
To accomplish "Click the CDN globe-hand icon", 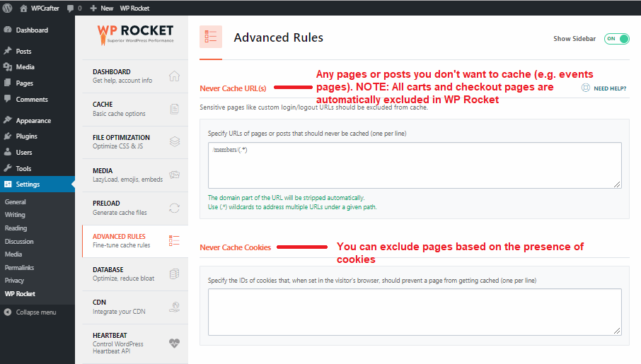I will coord(175,307).
